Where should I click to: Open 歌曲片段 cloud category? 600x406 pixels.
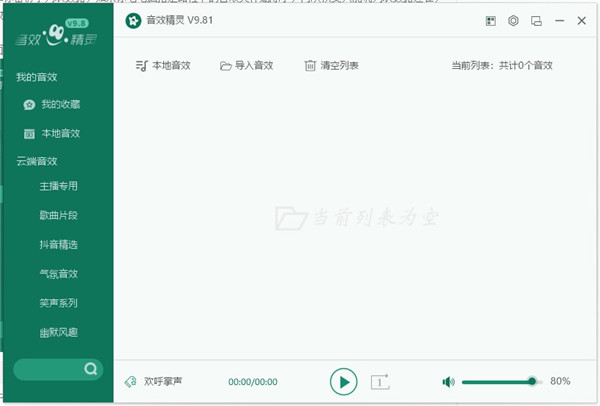58,215
